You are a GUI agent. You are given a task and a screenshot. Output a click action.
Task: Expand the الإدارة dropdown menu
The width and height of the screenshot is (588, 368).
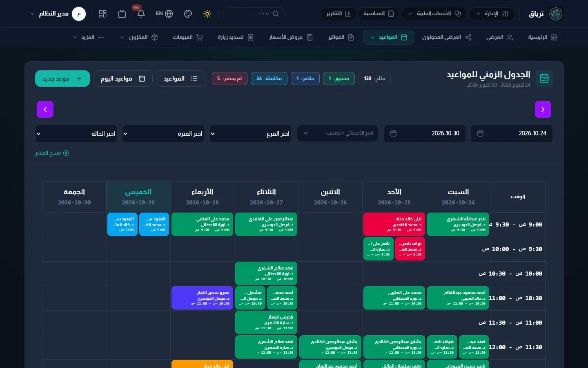tap(492, 14)
